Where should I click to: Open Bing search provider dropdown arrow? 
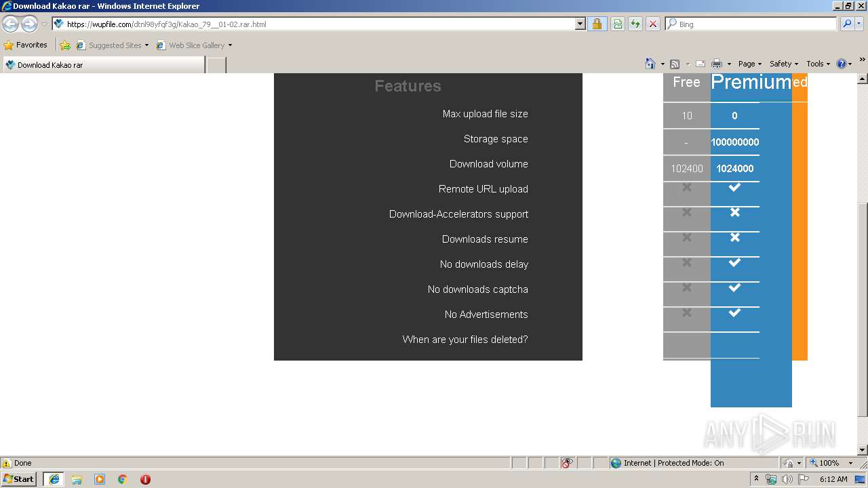tap(859, 24)
